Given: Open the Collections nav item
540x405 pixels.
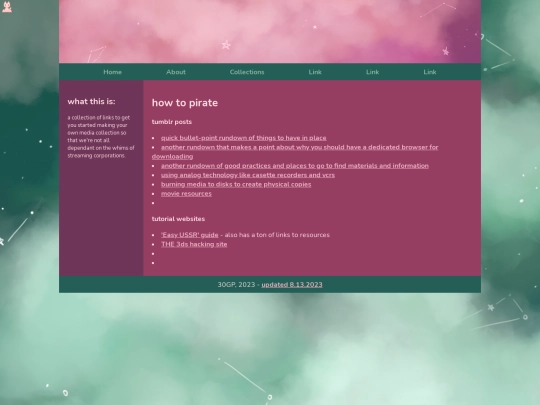Looking at the screenshot, I should point(247,72).
